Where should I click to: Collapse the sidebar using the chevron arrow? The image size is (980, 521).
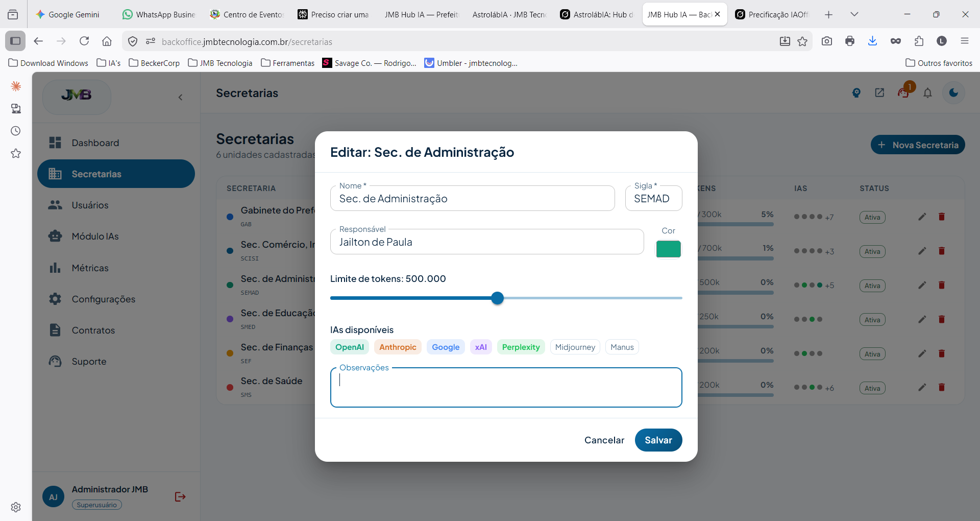tap(180, 97)
